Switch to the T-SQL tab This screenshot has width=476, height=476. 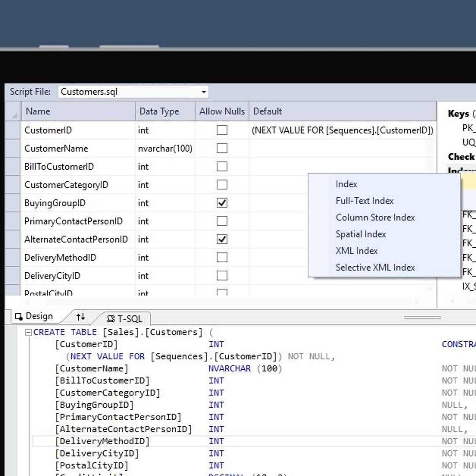[x=124, y=319]
